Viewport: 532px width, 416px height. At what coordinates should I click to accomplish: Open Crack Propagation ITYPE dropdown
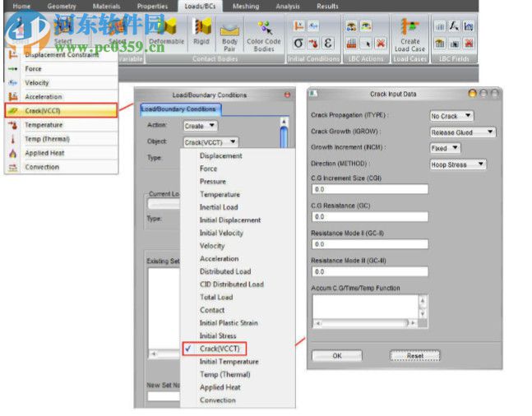[451, 116]
